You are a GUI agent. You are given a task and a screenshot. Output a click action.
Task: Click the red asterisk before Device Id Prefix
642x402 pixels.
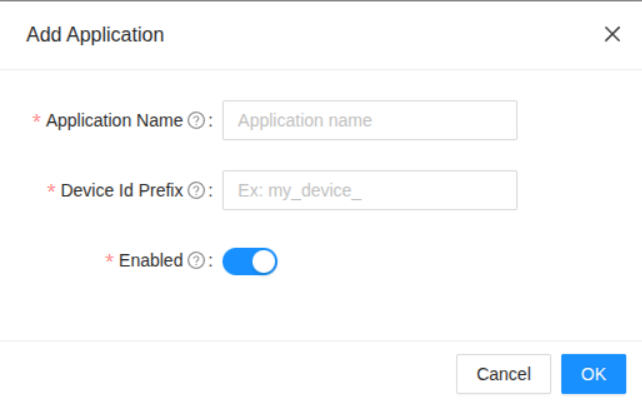tap(52, 192)
